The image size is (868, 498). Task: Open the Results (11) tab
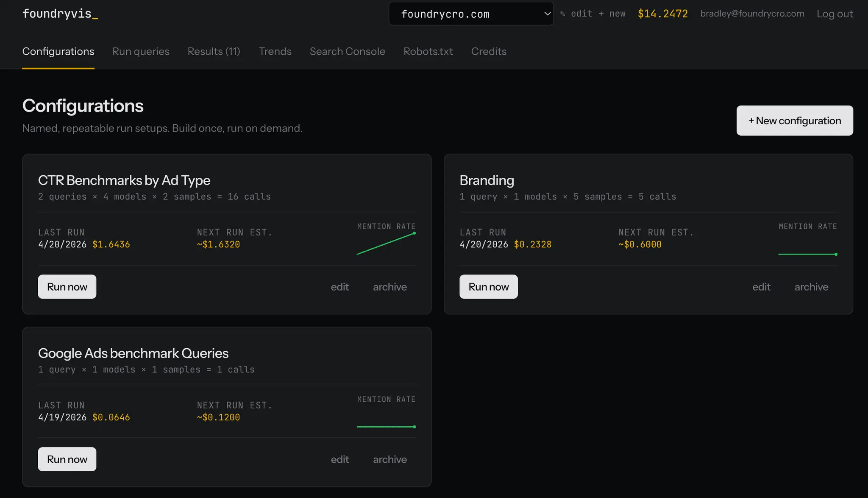(x=214, y=51)
